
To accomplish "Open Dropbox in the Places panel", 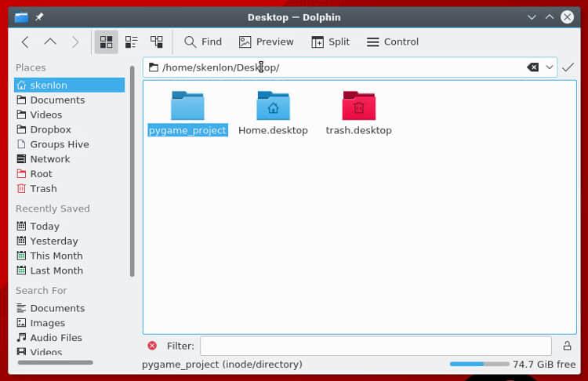I will 50,129.
